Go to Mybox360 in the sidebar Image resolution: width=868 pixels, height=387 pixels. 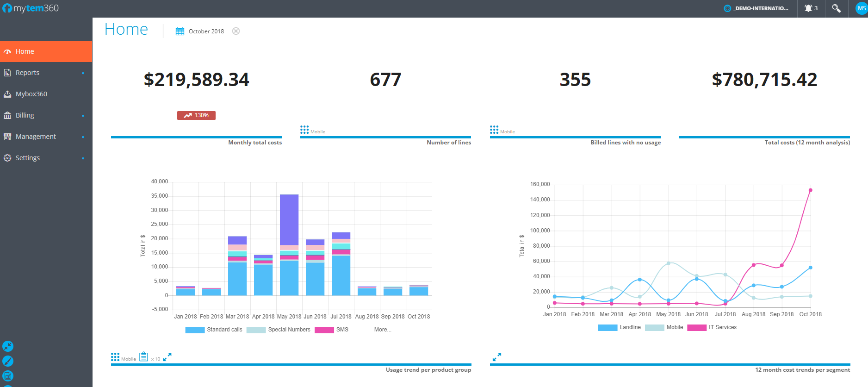(31, 94)
